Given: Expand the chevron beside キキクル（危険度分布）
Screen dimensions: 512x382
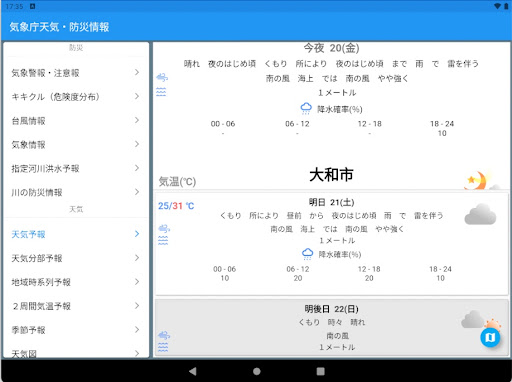Looking at the screenshot, I should tap(137, 96).
